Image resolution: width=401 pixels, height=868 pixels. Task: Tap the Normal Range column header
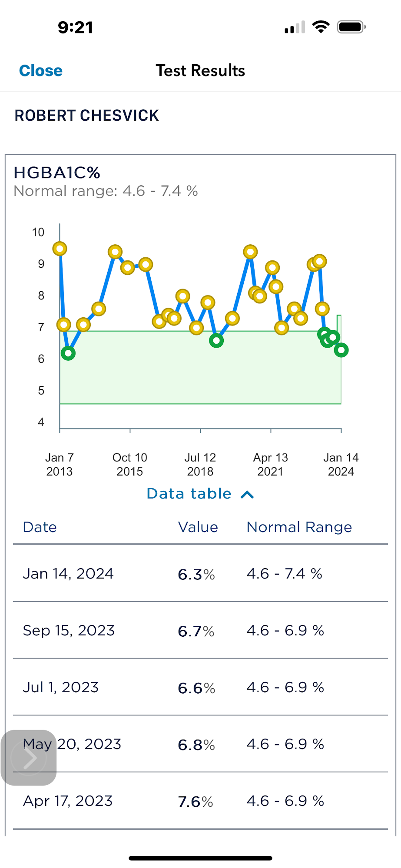(299, 527)
